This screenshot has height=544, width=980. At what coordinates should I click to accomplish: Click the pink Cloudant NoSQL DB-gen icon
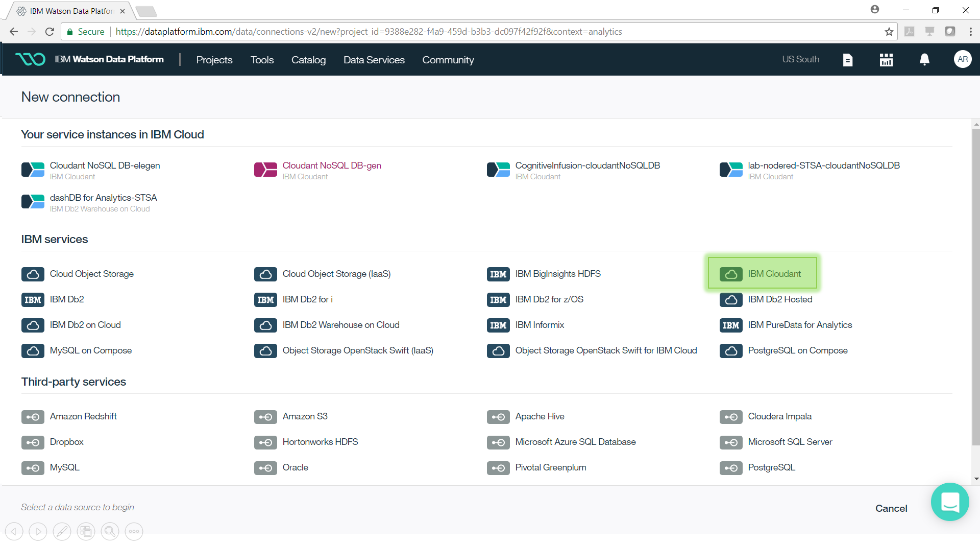pyautogui.click(x=265, y=170)
